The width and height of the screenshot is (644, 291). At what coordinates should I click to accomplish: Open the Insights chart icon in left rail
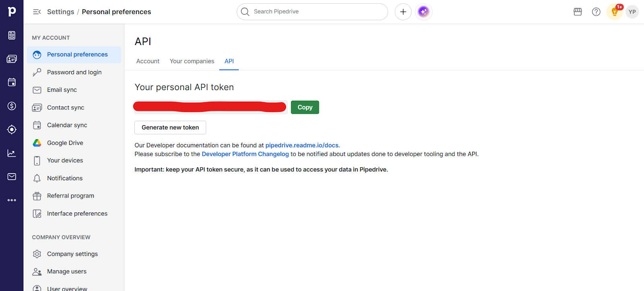point(12,153)
